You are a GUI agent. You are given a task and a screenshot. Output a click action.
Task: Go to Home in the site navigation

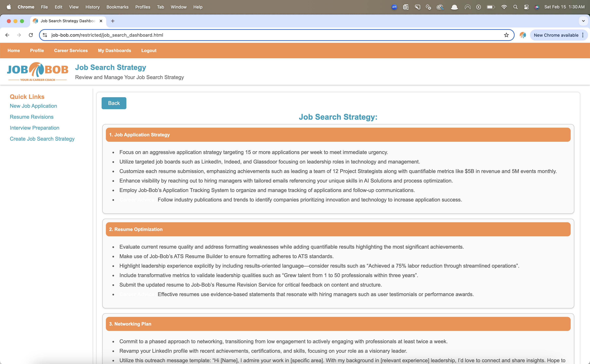tap(14, 51)
